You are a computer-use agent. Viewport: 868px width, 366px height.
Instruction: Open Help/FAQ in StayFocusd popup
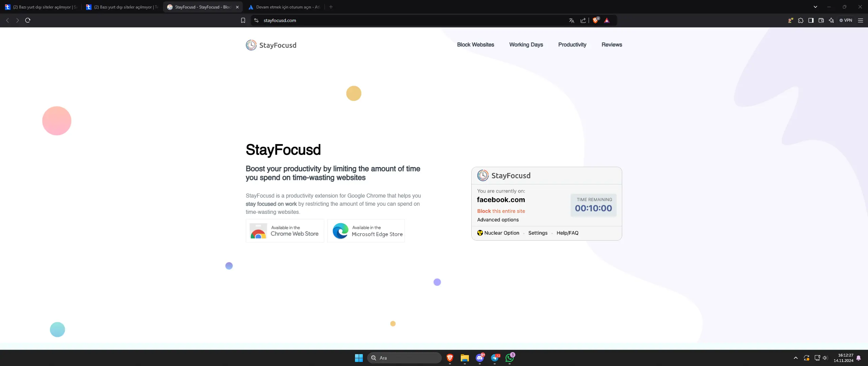[567, 233]
